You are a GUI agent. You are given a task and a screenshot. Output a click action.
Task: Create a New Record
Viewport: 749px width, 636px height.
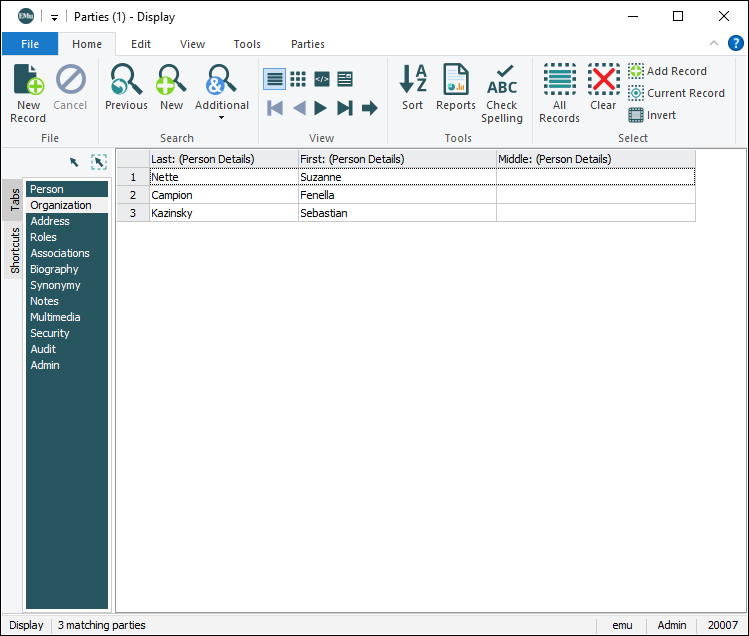click(28, 93)
